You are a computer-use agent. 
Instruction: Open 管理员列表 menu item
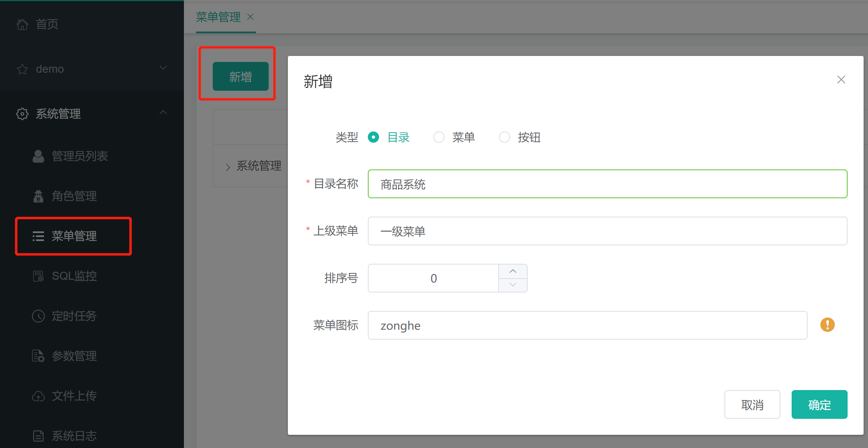coord(92,156)
